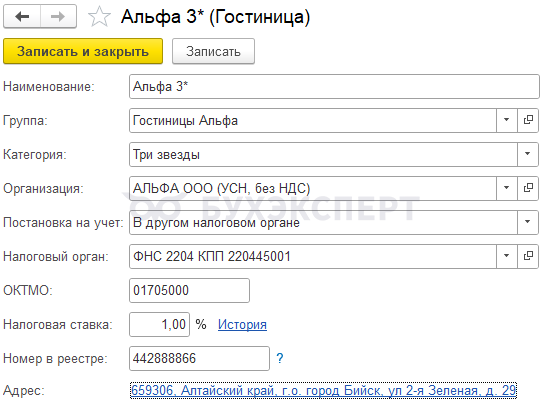Click the Записать и закрыть button
Viewport: 542px width, 418px height.
coord(83,51)
